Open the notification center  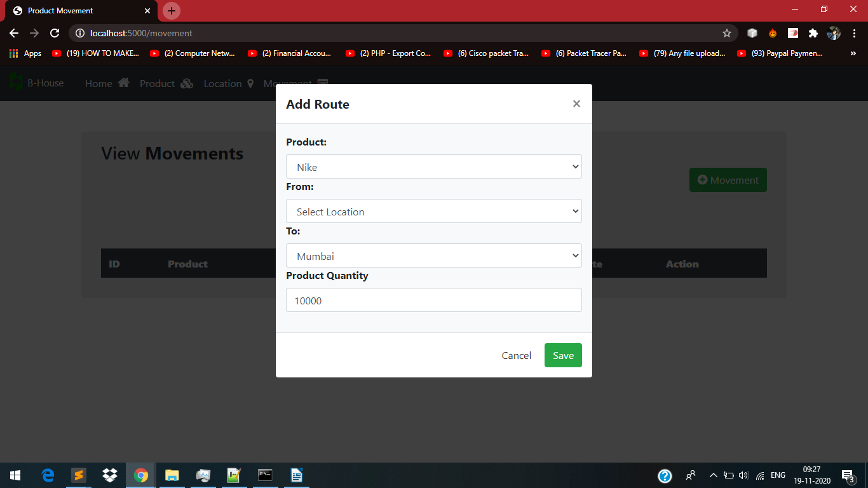(x=848, y=475)
